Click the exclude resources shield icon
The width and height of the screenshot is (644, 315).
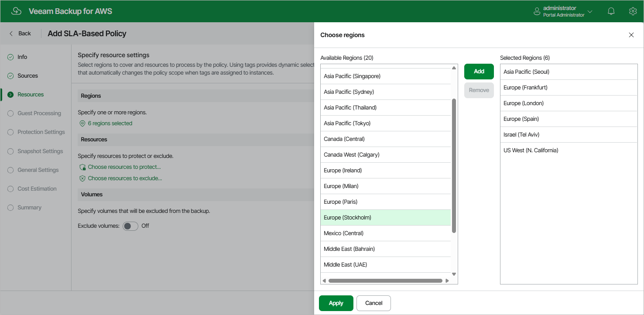click(82, 178)
